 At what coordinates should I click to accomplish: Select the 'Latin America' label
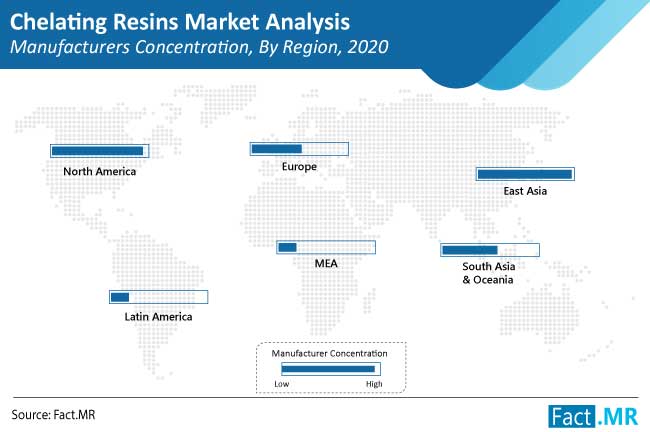click(158, 317)
